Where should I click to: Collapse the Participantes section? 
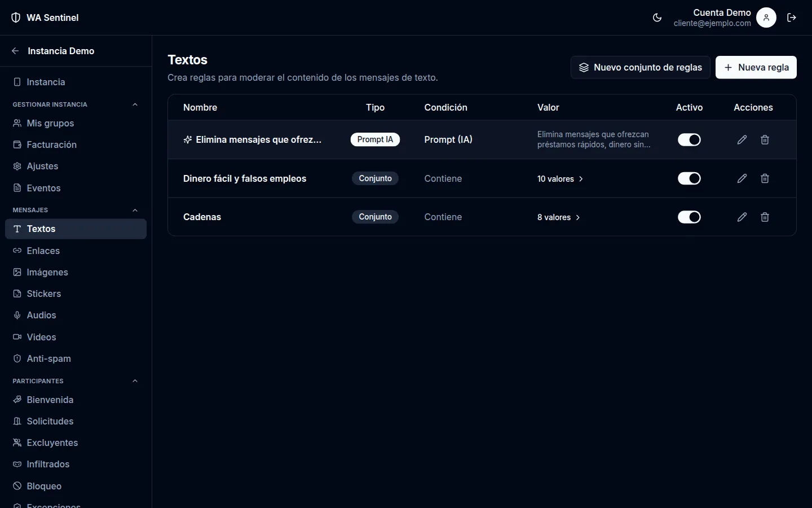pyautogui.click(x=135, y=381)
